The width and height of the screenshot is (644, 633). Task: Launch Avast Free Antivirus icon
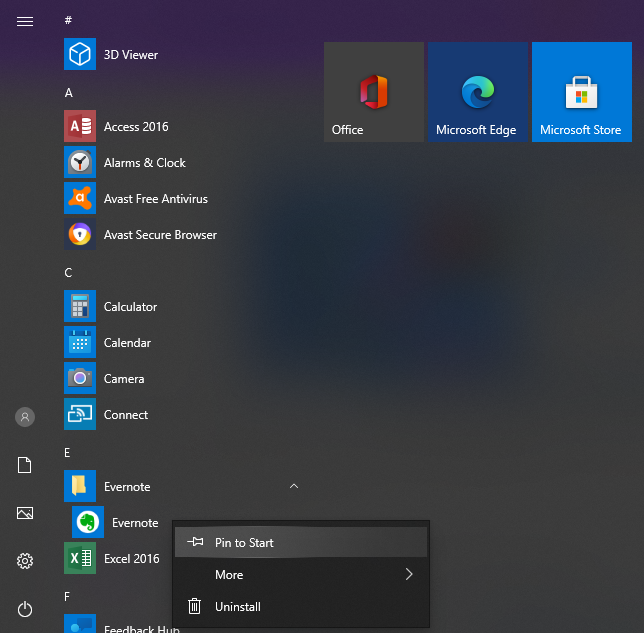pos(80,198)
